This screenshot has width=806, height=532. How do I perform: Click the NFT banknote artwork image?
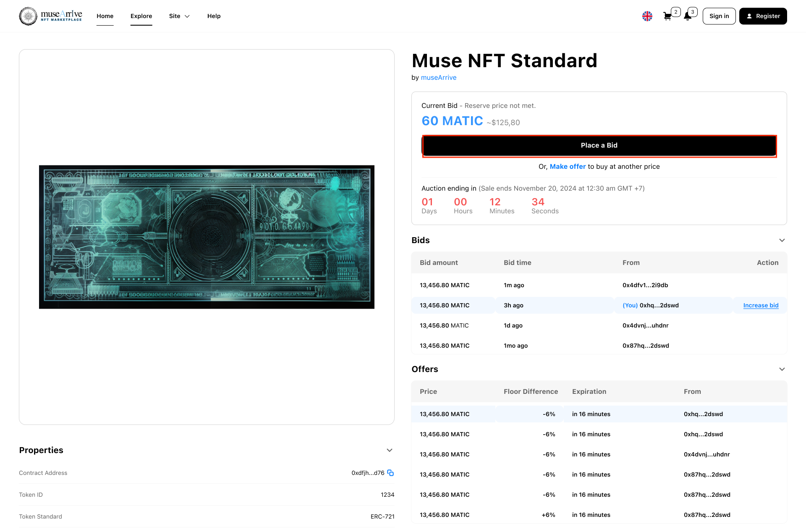coord(207,237)
